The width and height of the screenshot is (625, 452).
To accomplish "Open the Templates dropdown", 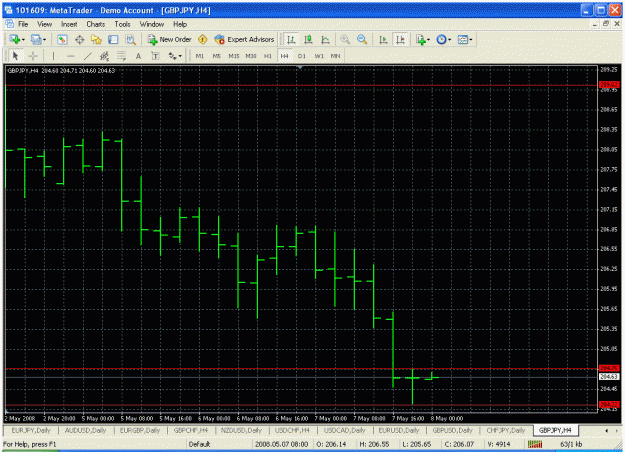I will point(465,39).
